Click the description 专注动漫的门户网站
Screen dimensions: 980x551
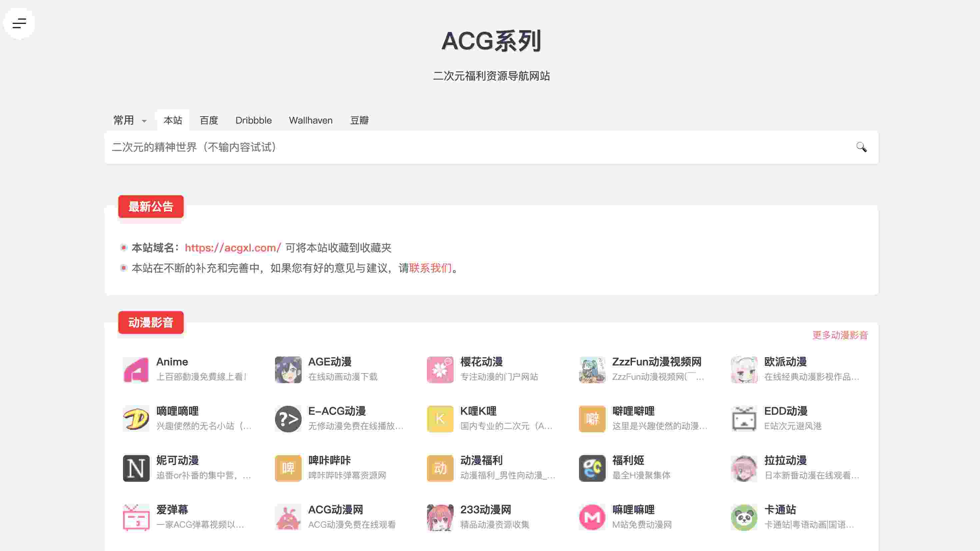(499, 376)
